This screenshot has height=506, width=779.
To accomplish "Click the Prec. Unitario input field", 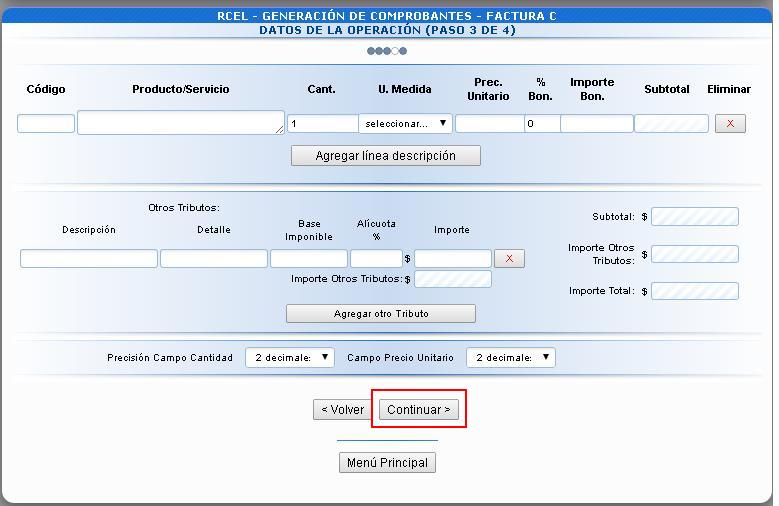I will pyautogui.click(x=488, y=124).
